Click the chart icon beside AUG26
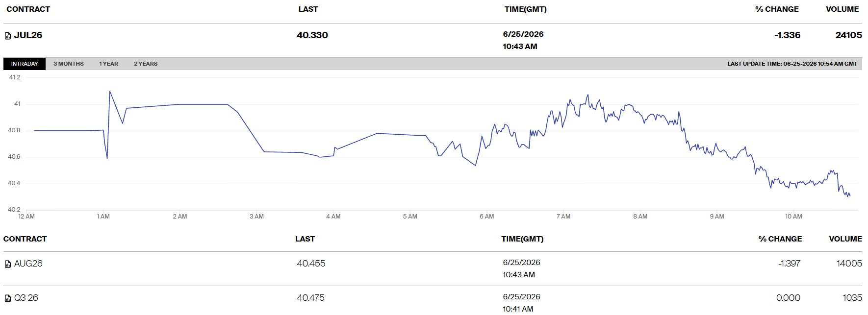 tap(8, 264)
